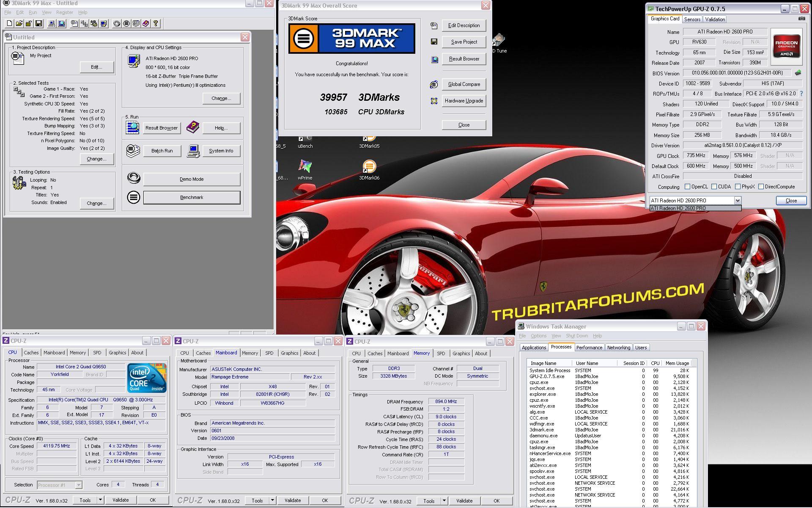Click the purple Help book toolbar icon

(146, 24)
